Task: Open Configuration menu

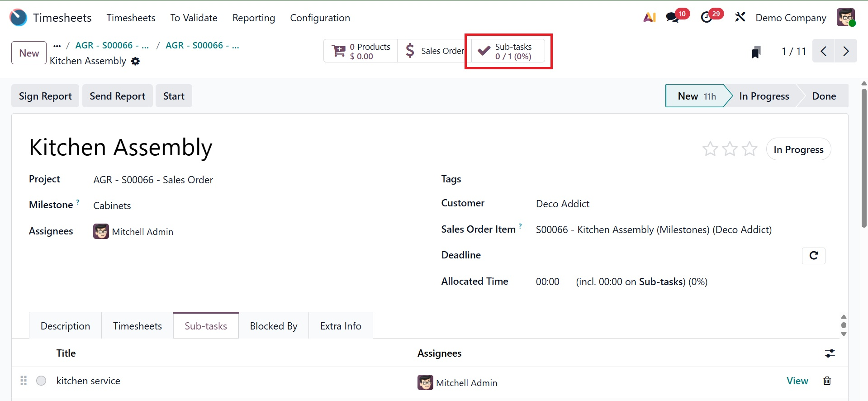Action: tap(320, 18)
